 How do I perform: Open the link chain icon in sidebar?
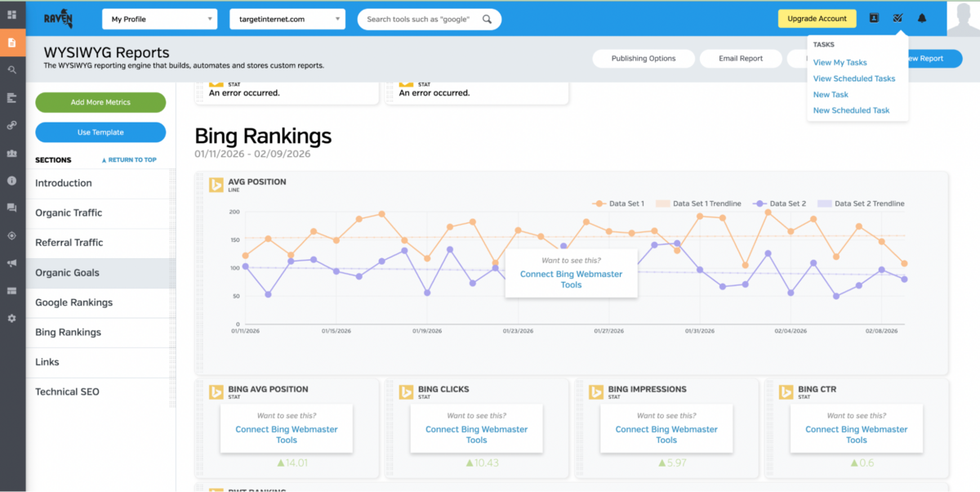[x=11, y=125]
